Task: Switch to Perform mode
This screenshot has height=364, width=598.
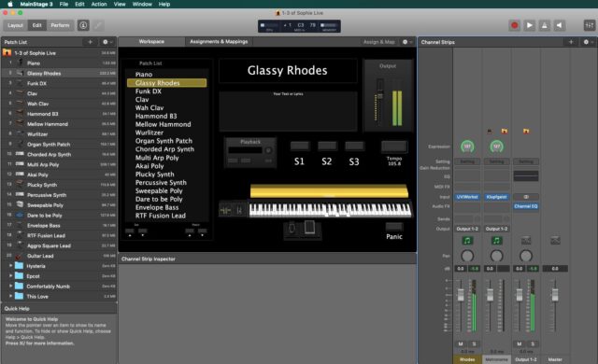Action: tap(60, 25)
